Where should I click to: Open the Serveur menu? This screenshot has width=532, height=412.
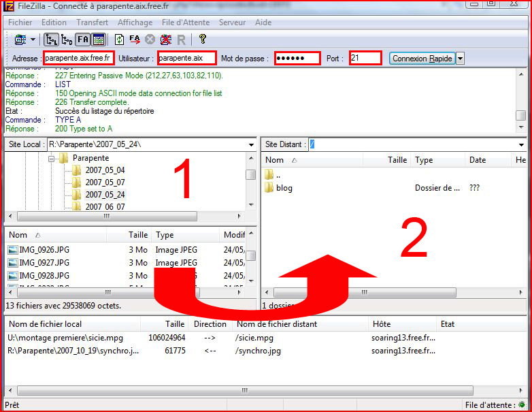[232, 22]
